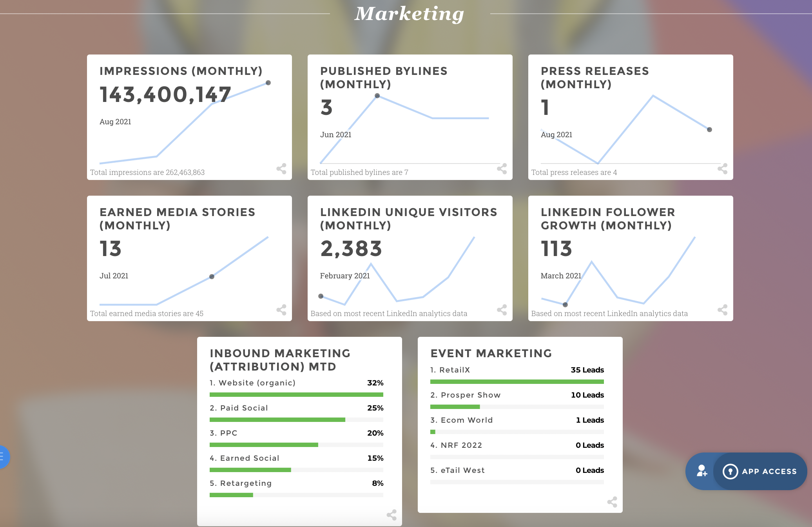Select February 2021 point on LinkedIn Visitors chart
Viewport: 812px width, 527px height.
coord(321,296)
